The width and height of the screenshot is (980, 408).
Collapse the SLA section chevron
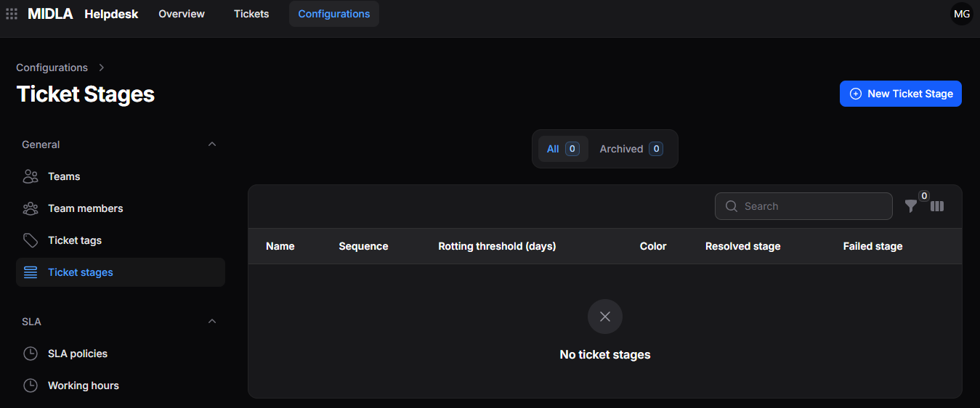(x=212, y=322)
